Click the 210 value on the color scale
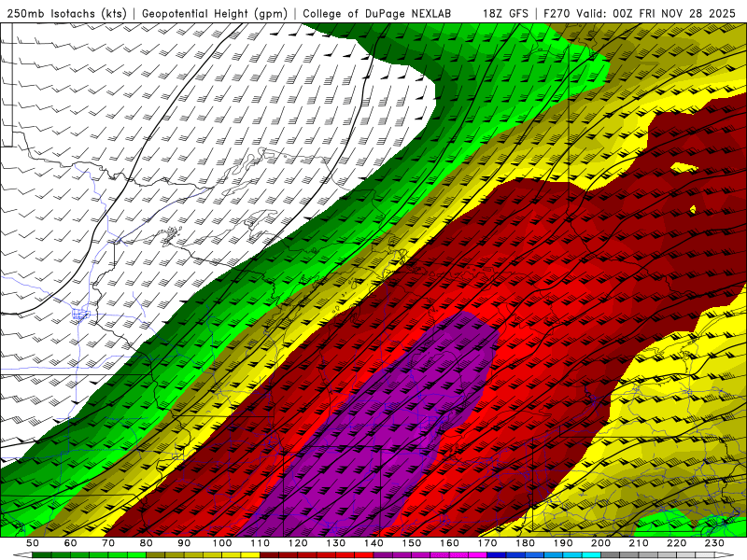The height and width of the screenshot is (560, 747). (x=639, y=543)
